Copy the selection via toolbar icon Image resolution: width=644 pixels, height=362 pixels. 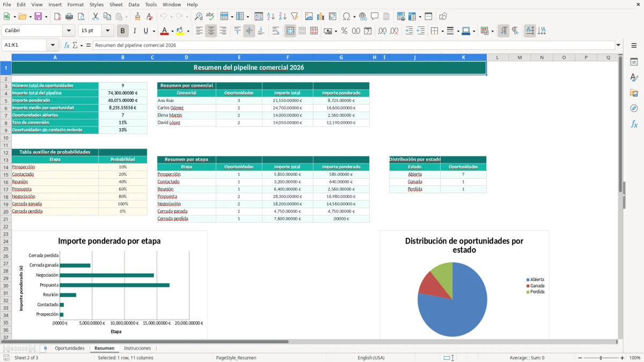tap(107, 17)
